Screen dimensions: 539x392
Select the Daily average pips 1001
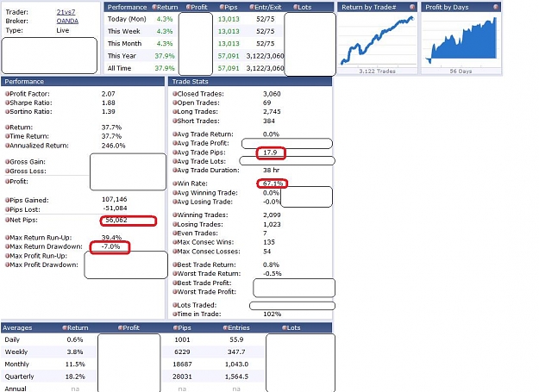click(x=182, y=339)
